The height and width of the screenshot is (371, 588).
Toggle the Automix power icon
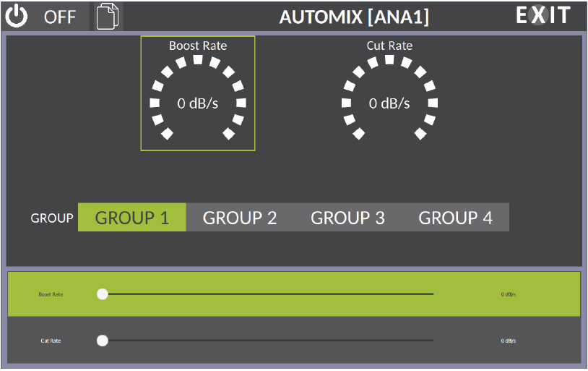[16, 16]
